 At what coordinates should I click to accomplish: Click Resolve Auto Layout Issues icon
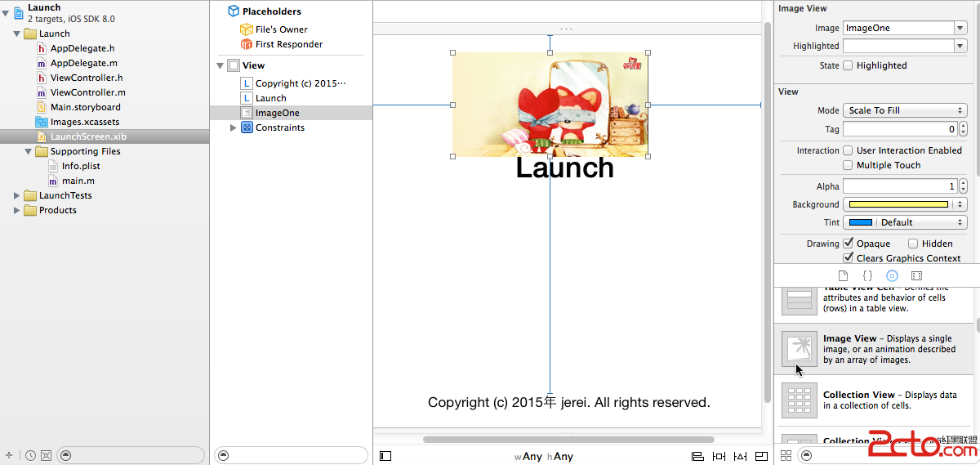740,456
